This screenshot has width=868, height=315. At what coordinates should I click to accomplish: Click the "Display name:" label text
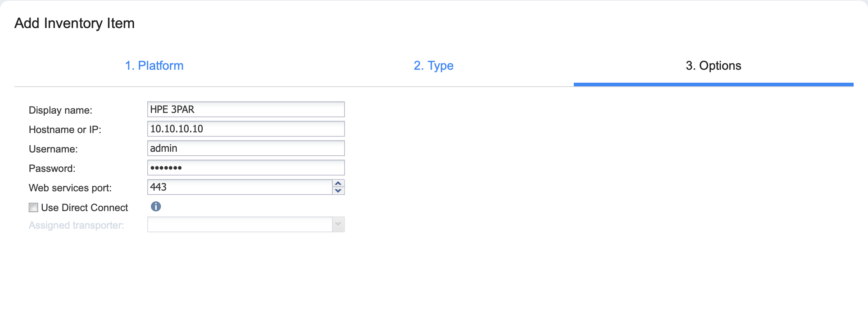point(60,110)
